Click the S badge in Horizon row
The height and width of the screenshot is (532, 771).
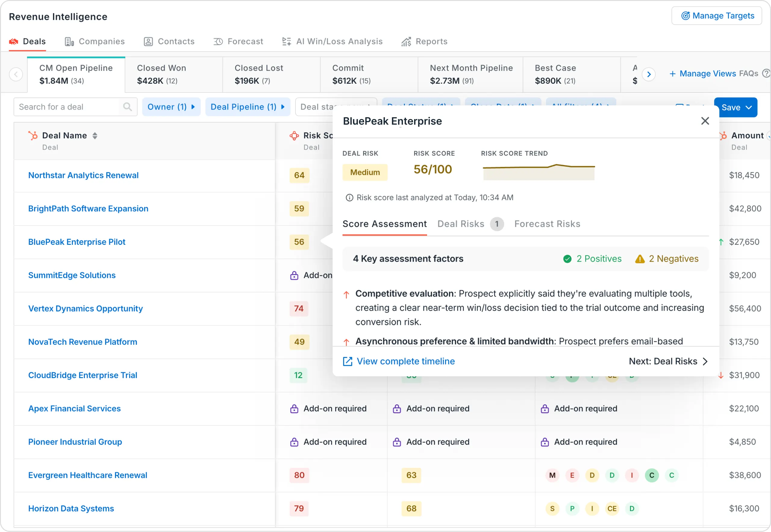(553, 509)
